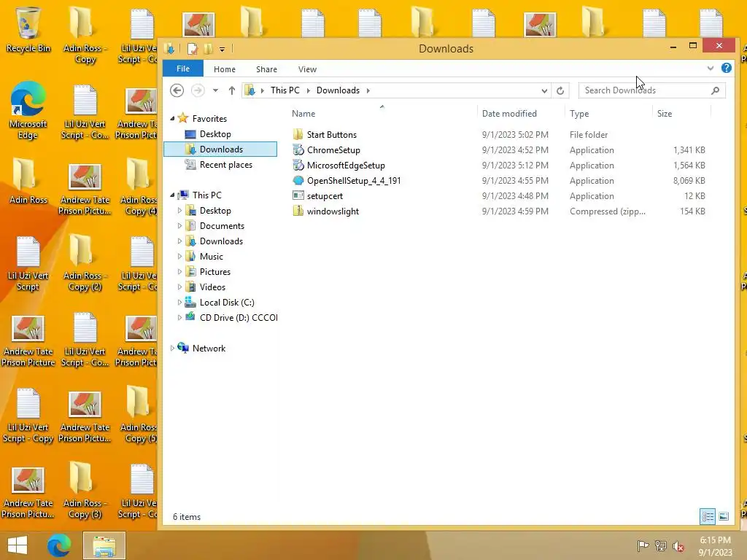
Task: Select Downloads under Favorites
Action: (221, 149)
